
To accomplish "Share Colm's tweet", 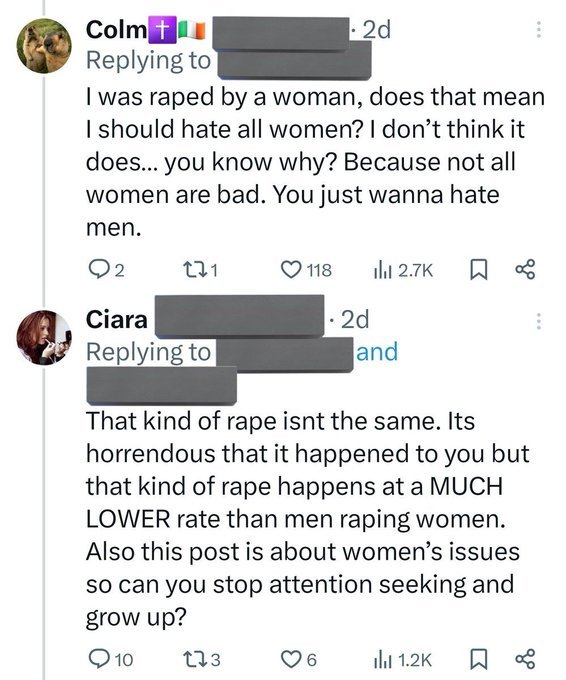I will click(x=525, y=270).
